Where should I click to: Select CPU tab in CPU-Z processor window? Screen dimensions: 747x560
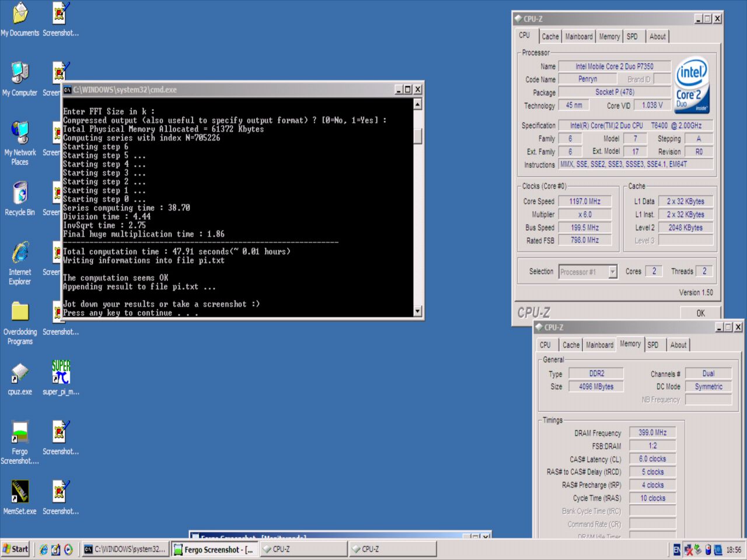[525, 35]
